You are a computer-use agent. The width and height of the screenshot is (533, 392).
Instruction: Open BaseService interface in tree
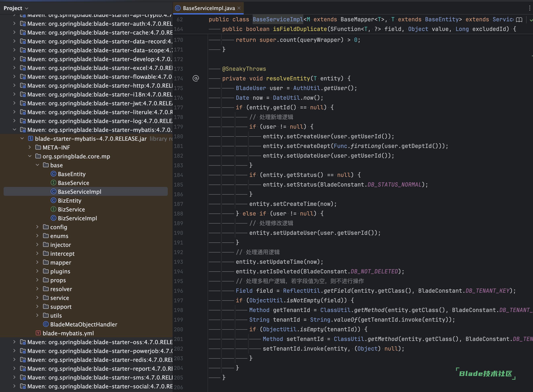[x=73, y=183]
